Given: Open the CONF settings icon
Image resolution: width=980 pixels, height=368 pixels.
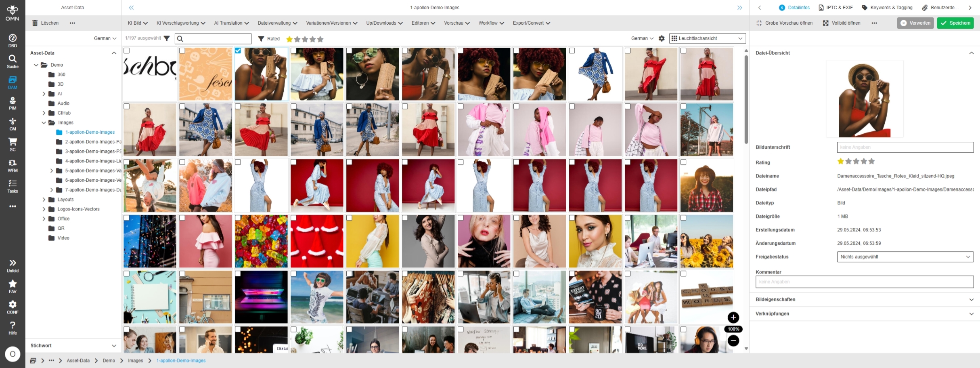Looking at the screenshot, I should [13, 307].
